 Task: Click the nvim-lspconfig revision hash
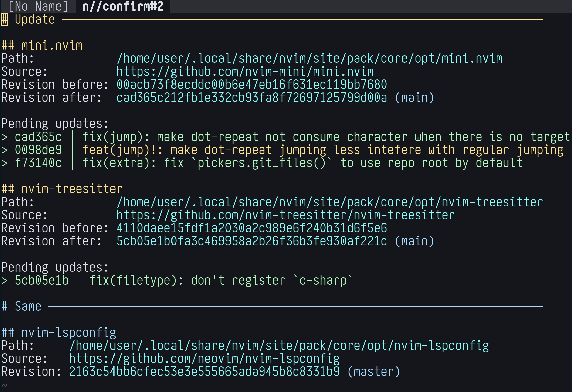pos(204,372)
